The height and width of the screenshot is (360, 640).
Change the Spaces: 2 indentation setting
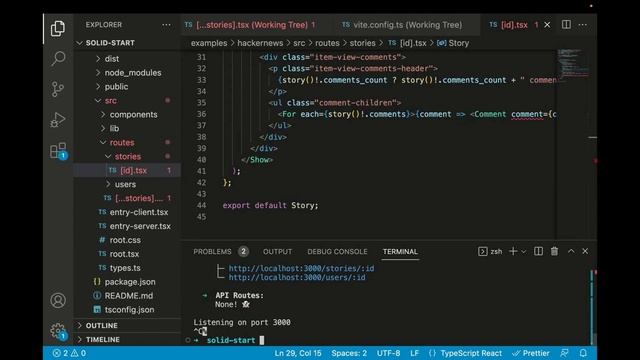pyautogui.click(x=349, y=353)
